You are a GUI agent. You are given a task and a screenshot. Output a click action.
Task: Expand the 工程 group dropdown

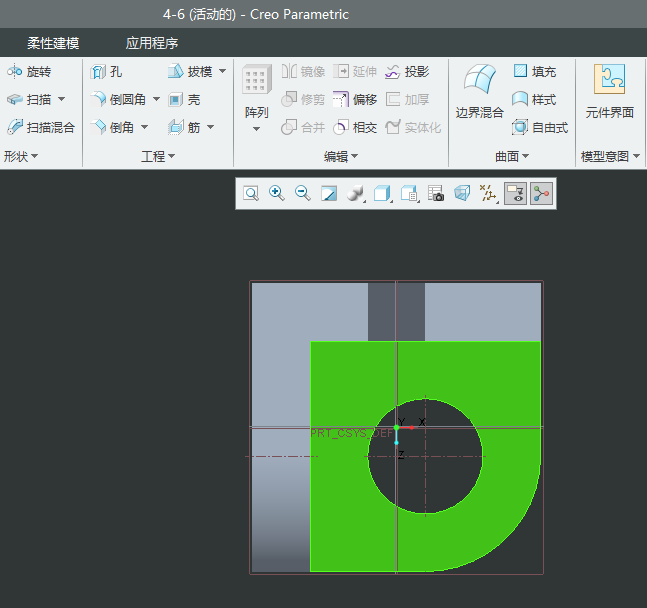coord(171,157)
